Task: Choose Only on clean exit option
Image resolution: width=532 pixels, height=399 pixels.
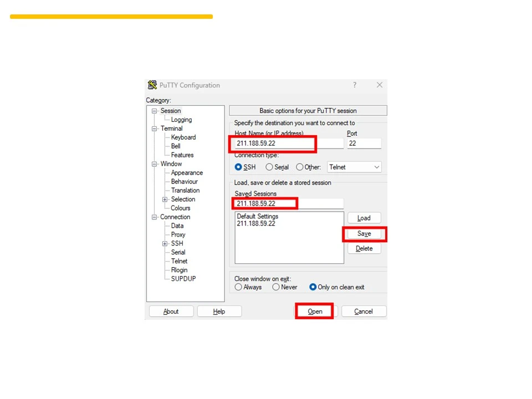Action: 313,287
